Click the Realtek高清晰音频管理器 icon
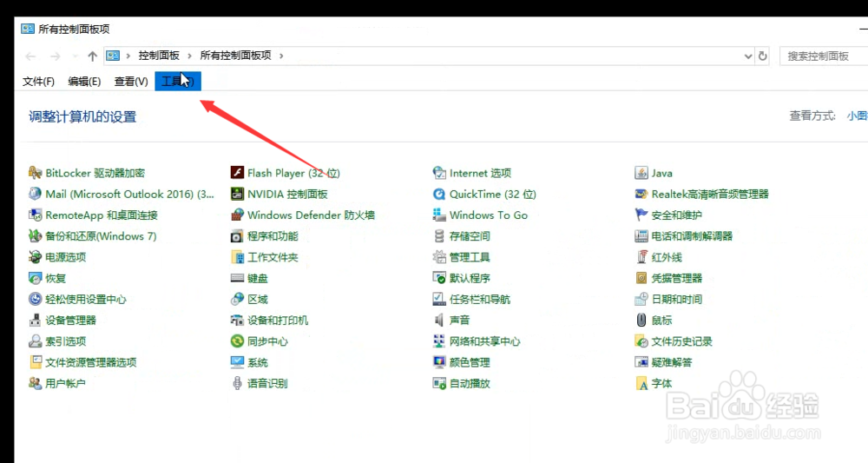Viewport: 868px width, 463px height. pyautogui.click(x=641, y=194)
